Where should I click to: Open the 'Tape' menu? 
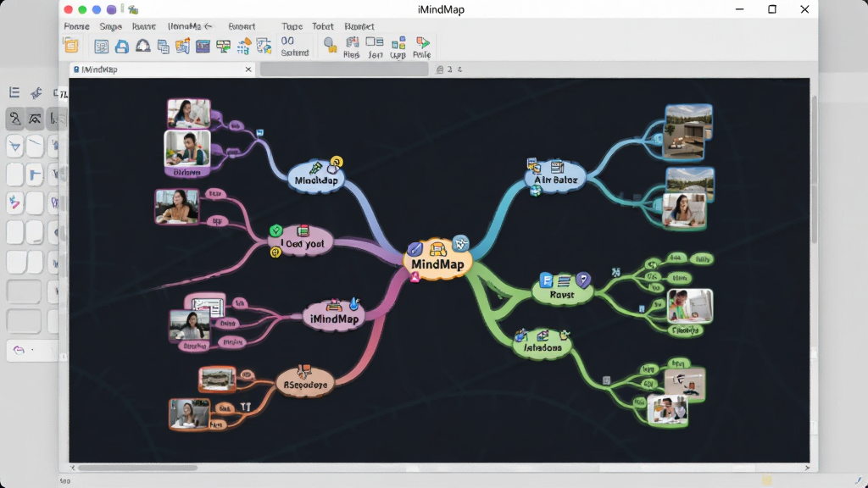click(x=292, y=26)
